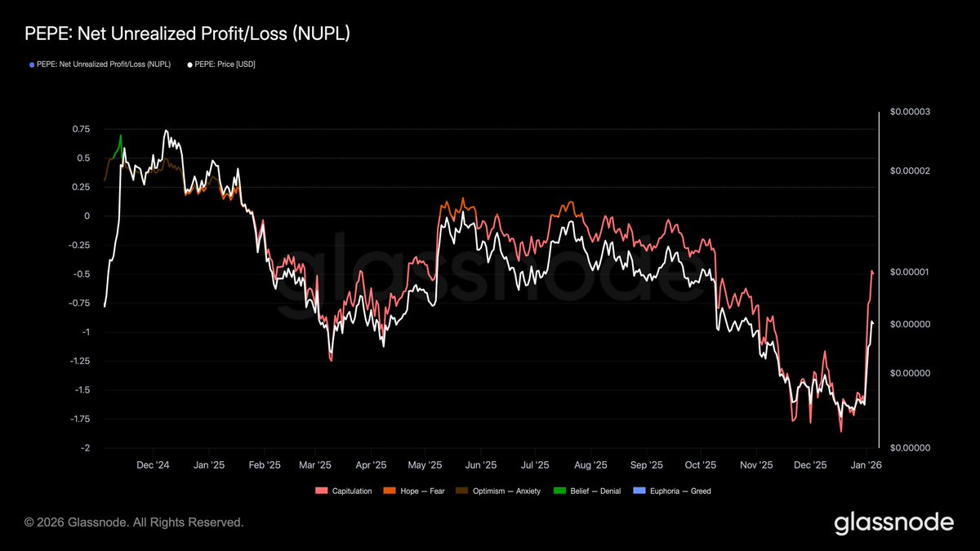Click the © 2026 Glassnode copyright notice
Viewport: 980px width, 551px height.
pos(134,522)
